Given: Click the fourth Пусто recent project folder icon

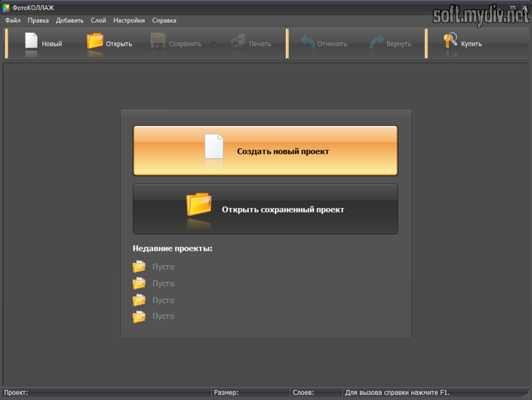Looking at the screenshot, I should (139, 316).
